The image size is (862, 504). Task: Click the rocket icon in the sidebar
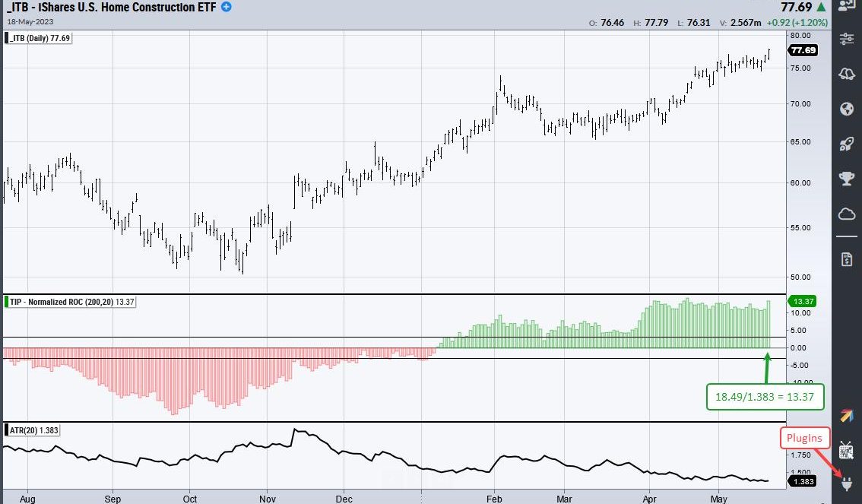pyautogui.click(x=847, y=144)
